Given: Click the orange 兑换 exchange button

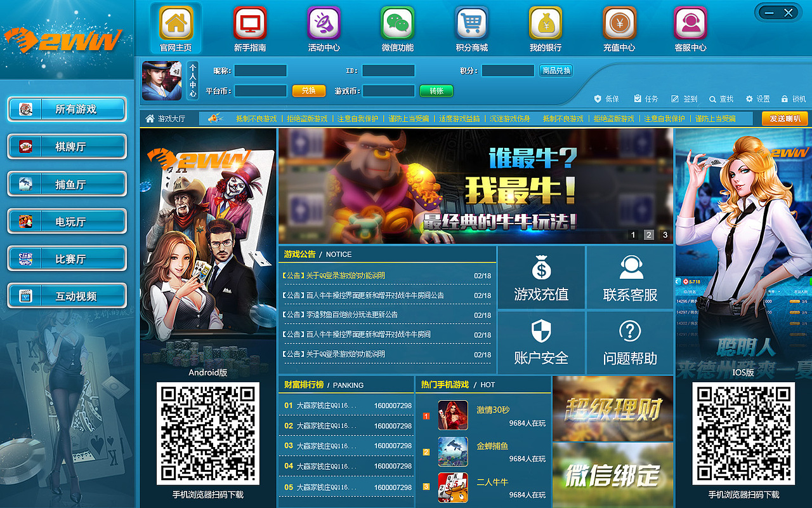Looking at the screenshot, I should pyautogui.click(x=308, y=91).
